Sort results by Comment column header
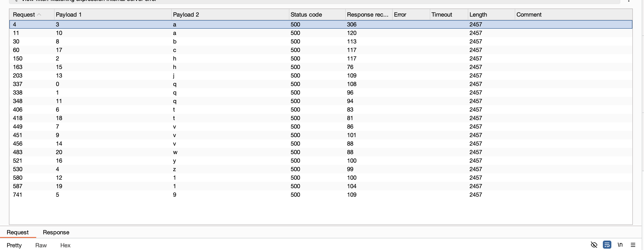Viewport: 644px width, 250px height. point(574,15)
